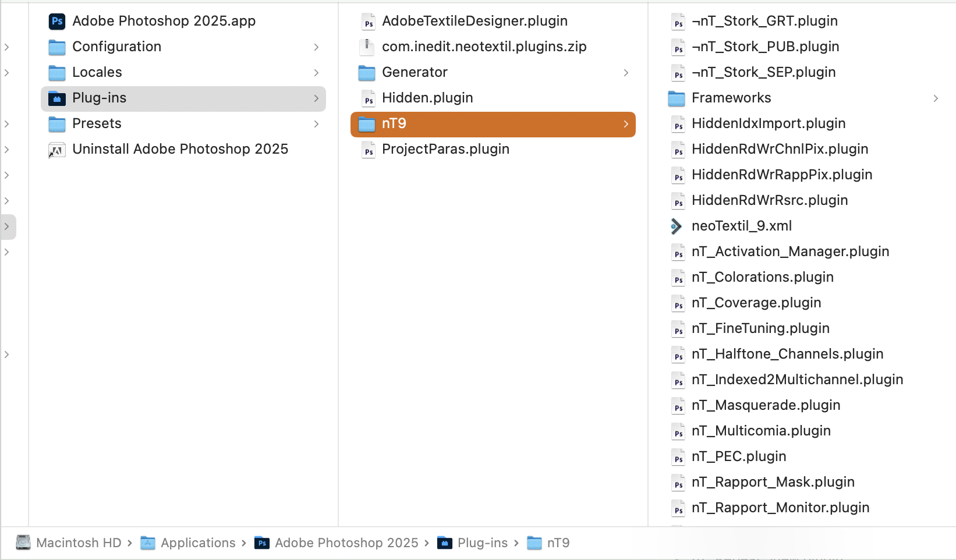Select the Frameworks folder icon
This screenshot has width=956, height=560.
676,98
